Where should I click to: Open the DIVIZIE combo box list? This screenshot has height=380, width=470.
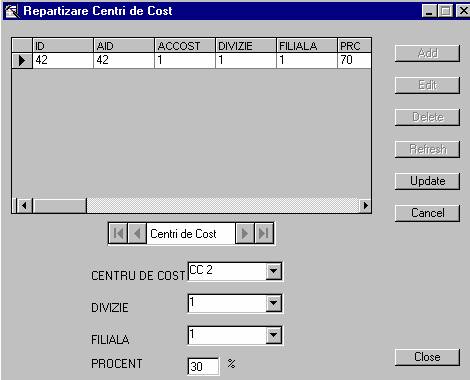[273, 303]
